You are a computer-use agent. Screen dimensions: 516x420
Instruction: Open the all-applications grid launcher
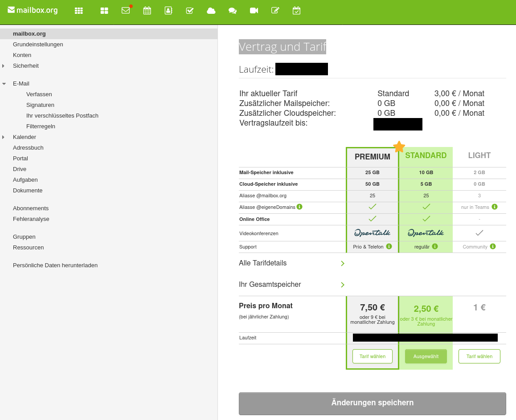(79, 11)
